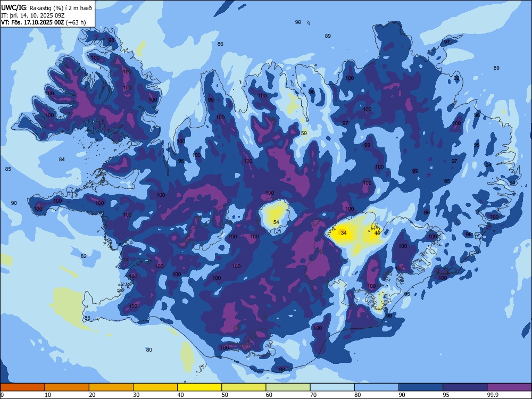The width and height of the screenshot is (532, 399).
Task: Select the 40–50 bright yellow legend swatch
Action: pos(199,387)
